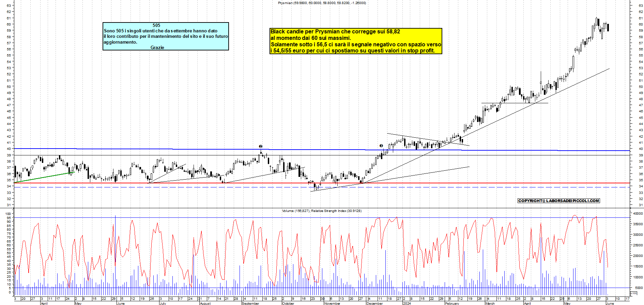The image size is (644, 305).
Task: Click the "November" month label
Action: (x=332, y=303)
